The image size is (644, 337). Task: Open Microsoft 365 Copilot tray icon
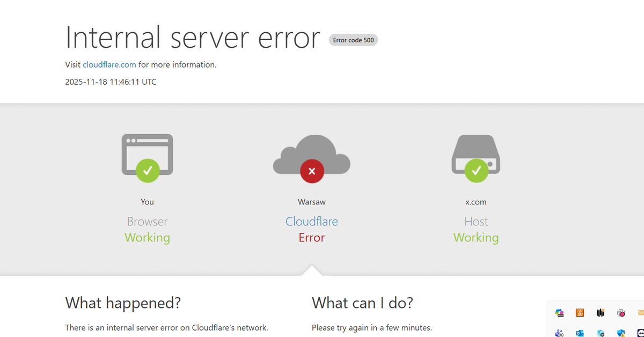559,313
